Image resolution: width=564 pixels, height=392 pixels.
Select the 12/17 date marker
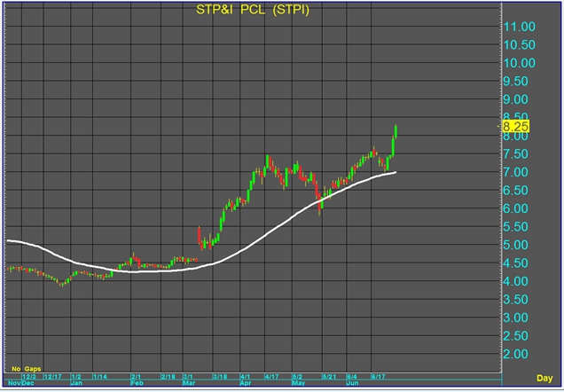pos(53,377)
